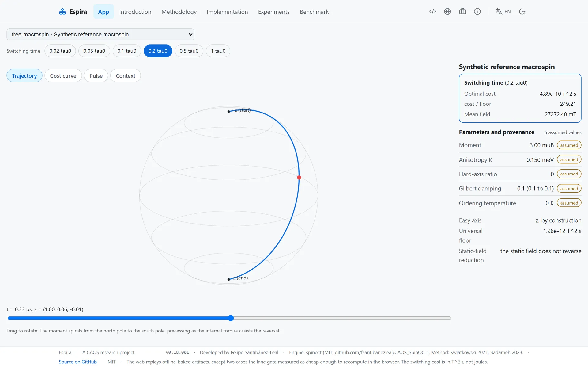Image resolution: width=588 pixels, height=368 pixels.
Task: Click the '5 assumed values' text
Action: click(563, 132)
